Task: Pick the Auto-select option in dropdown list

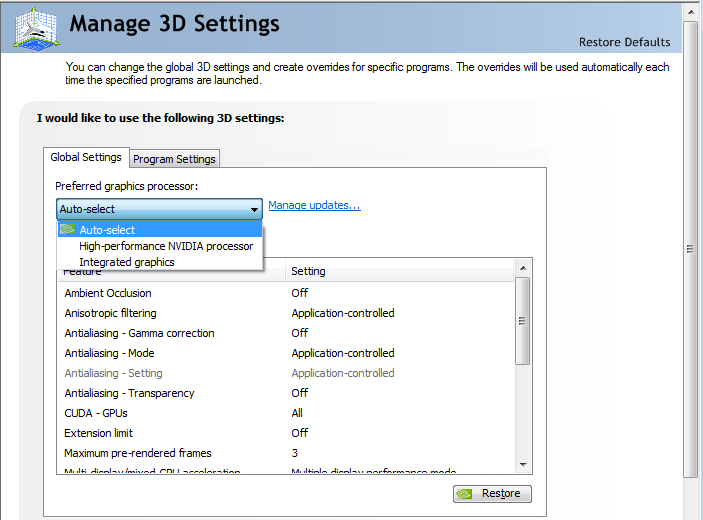Action: click(107, 230)
